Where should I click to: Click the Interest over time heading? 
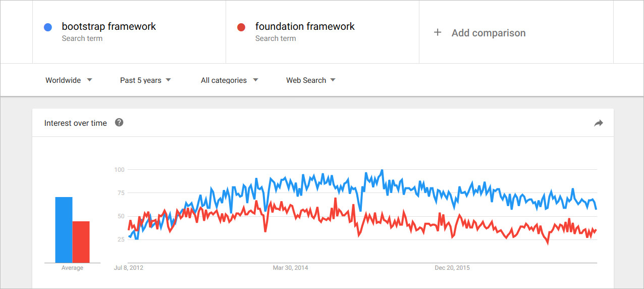pos(76,123)
